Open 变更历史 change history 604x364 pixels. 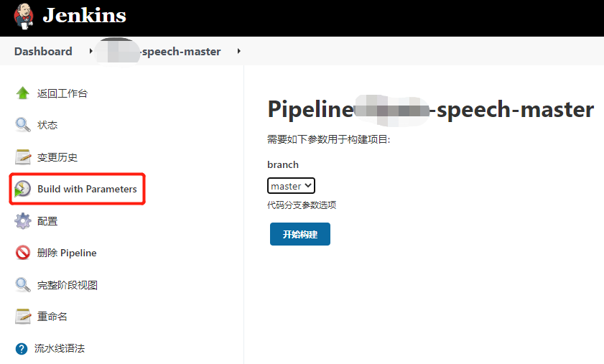click(x=57, y=157)
